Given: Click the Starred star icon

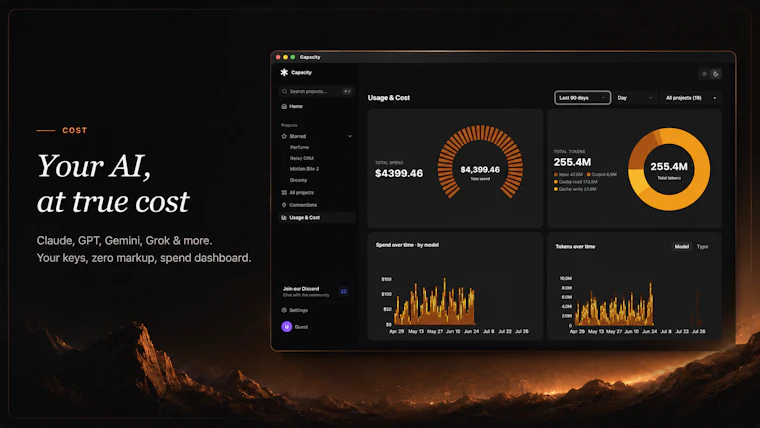Looking at the screenshot, I should pos(284,136).
